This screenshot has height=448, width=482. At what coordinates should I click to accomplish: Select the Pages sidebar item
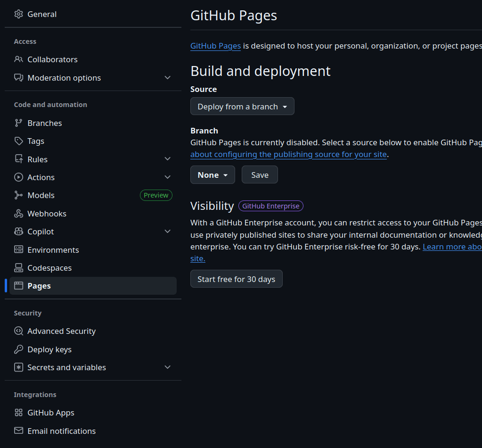pos(93,286)
